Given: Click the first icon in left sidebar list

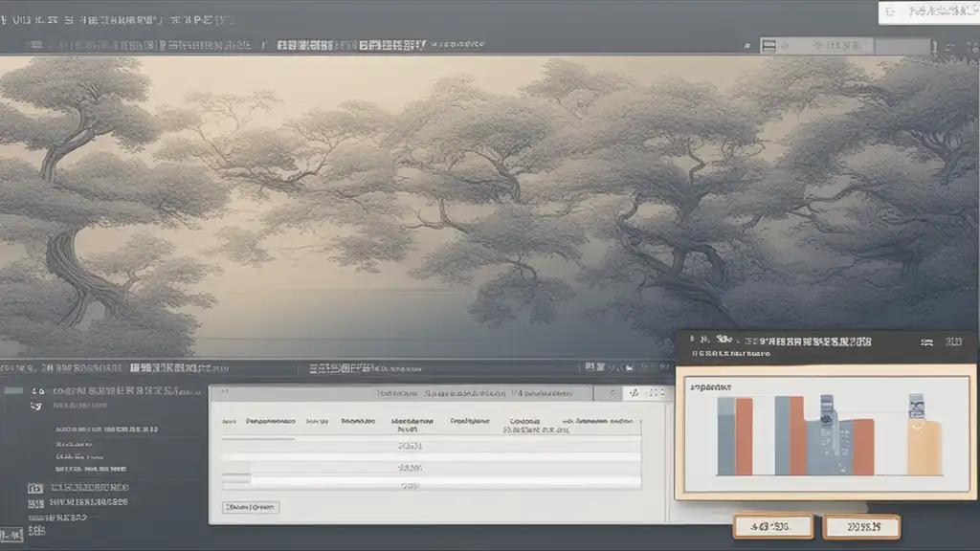Looking at the screenshot, I should (x=37, y=391).
